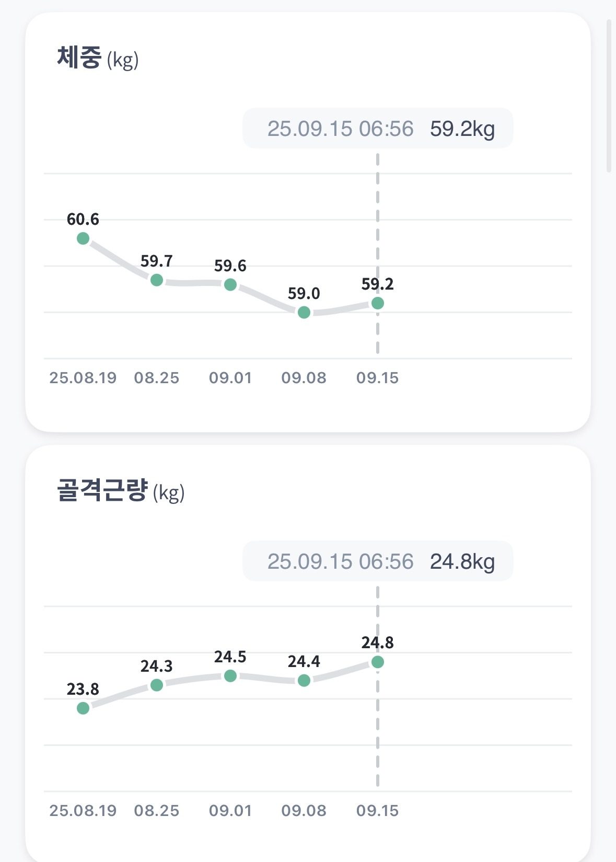Select the 59.0 weight data point
This screenshot has height=862, width=616.
coord(304,313)
